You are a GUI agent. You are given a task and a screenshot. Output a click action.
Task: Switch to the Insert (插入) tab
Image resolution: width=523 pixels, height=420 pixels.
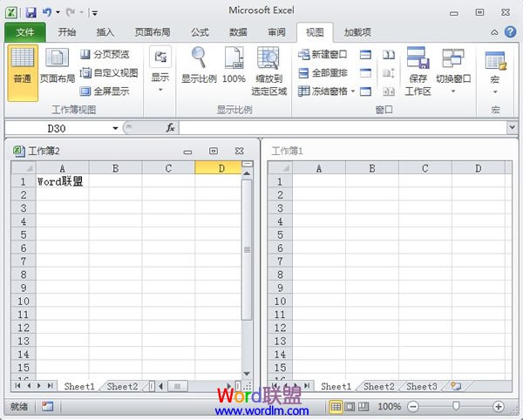pos(105,32)
